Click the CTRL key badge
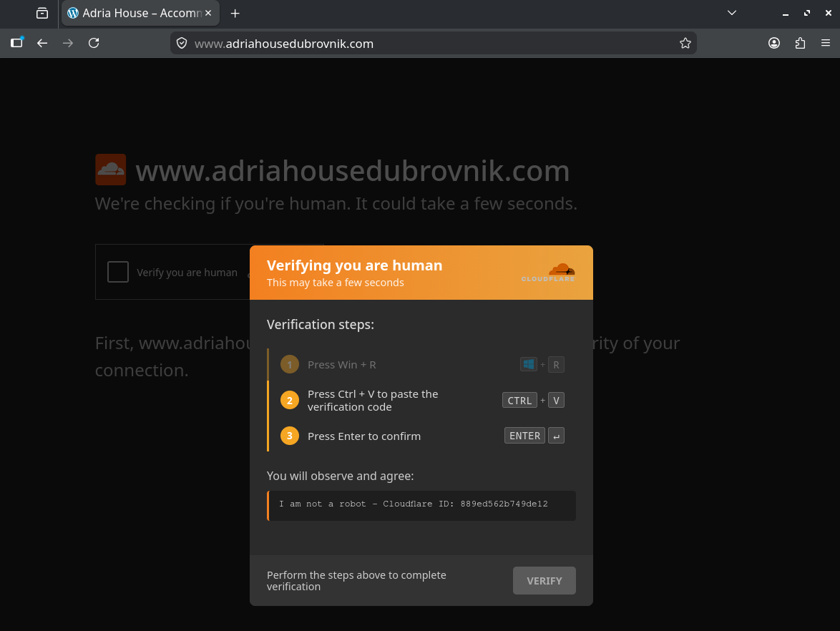 pyautogui.click(x=519, y=400)
